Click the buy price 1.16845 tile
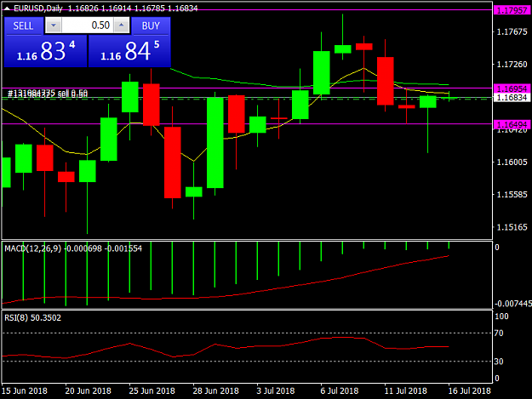532x399 pixels. [129, 51]
